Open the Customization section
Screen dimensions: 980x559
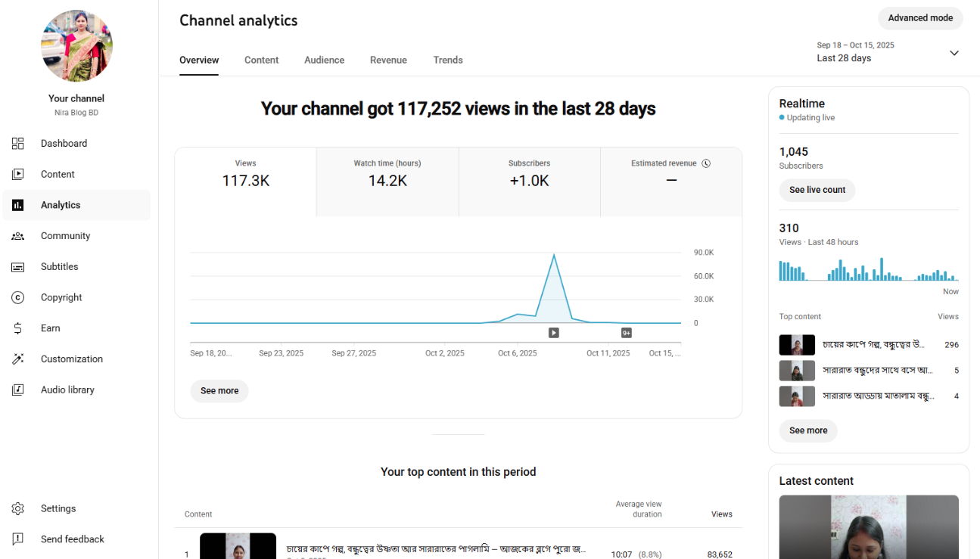[72, 359]
